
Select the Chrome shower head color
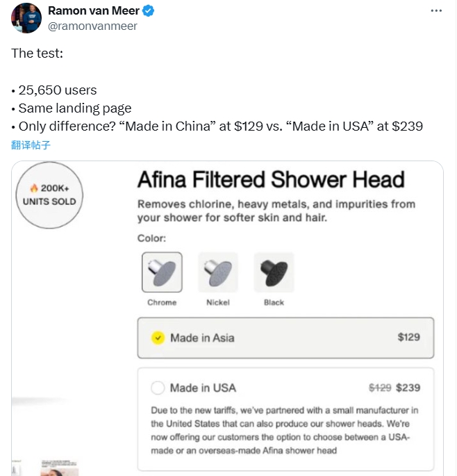[x=162, y=272]
